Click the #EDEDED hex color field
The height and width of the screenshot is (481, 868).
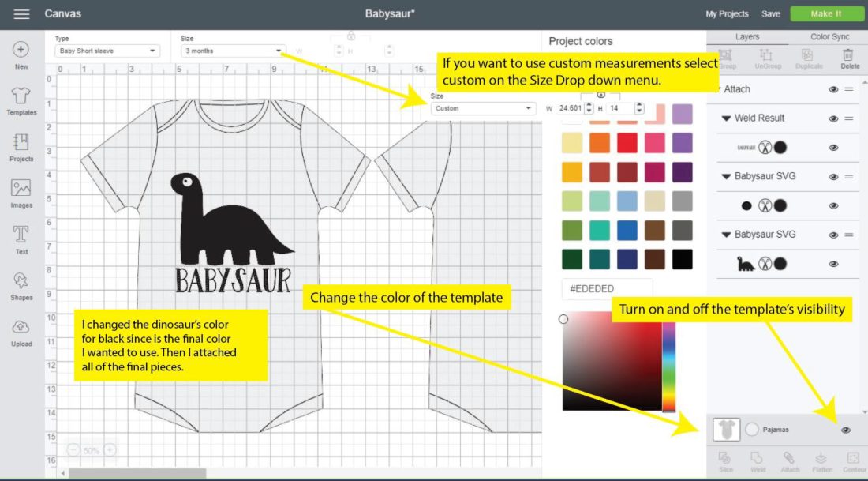pyautogui.click(x=607, y=289)
